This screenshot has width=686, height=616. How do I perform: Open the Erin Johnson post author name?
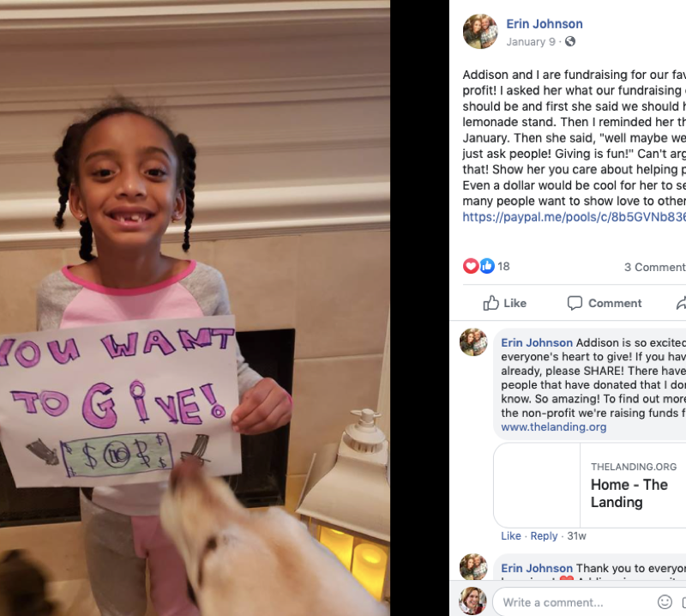click(x=545, y=24)
